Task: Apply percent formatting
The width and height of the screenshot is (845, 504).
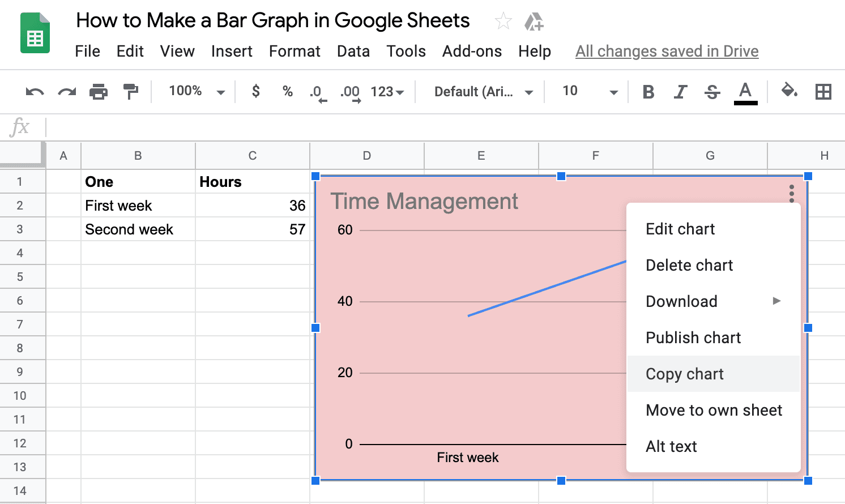Action: click(287, 91)
